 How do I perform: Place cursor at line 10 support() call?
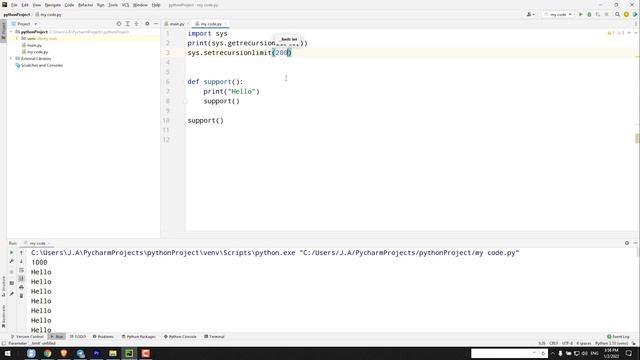pyautogui.click(x=206, y=120)
